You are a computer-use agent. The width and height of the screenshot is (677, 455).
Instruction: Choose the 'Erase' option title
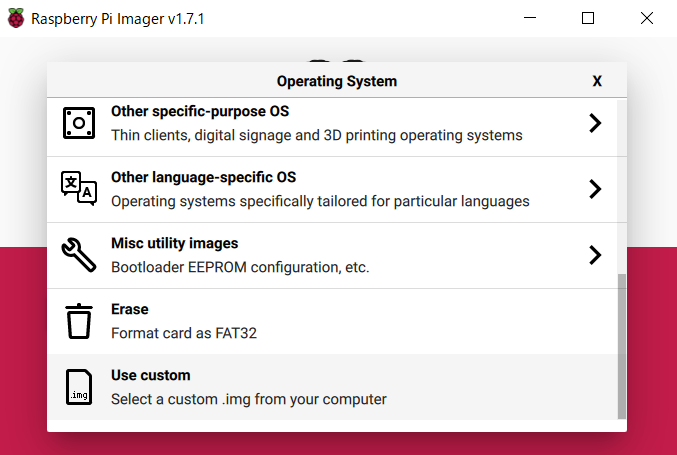[130, 310]
